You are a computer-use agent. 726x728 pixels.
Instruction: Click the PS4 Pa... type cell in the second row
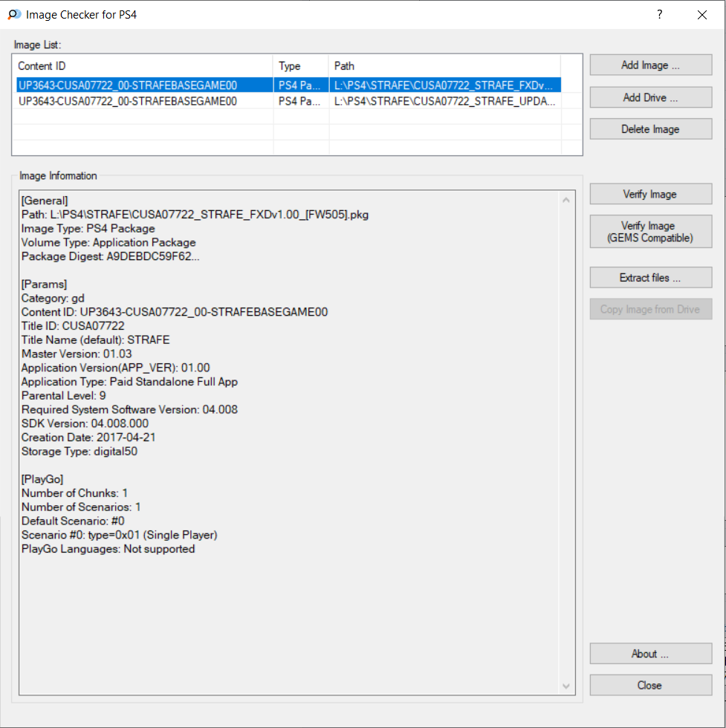[299, 101]
